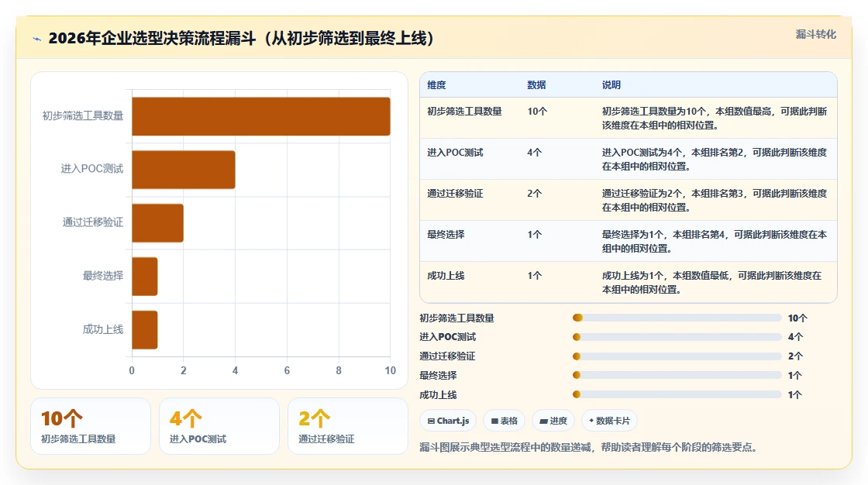This screenshot has height=485, width=868.
Task: Click the 本组数值最低 description in the table
Action: (x=712, y=282)
